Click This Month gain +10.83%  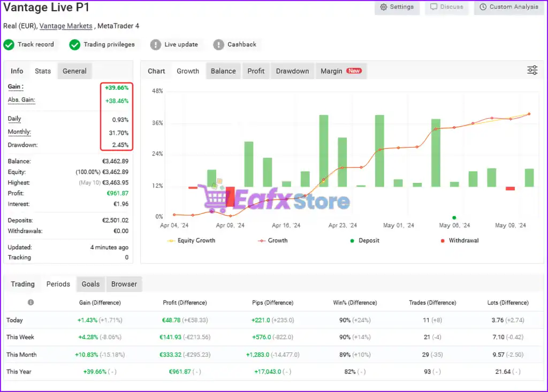86,355
